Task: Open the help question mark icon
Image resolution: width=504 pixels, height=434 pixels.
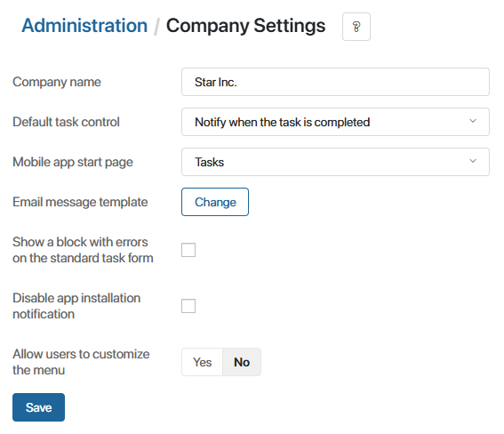Action: 356,27
